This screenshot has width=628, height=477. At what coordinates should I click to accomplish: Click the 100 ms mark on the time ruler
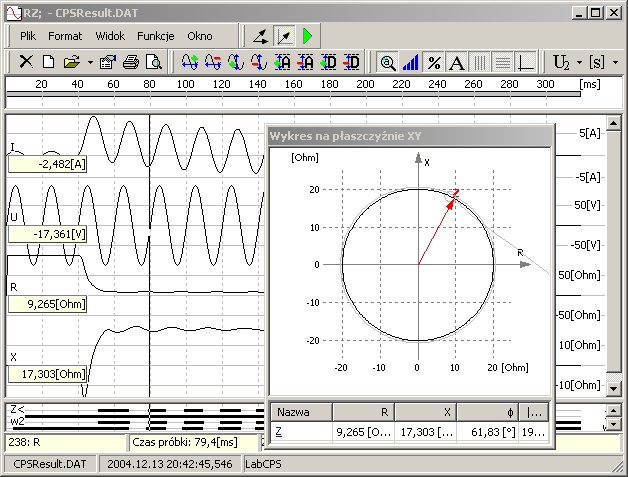(x=185, y=85)
